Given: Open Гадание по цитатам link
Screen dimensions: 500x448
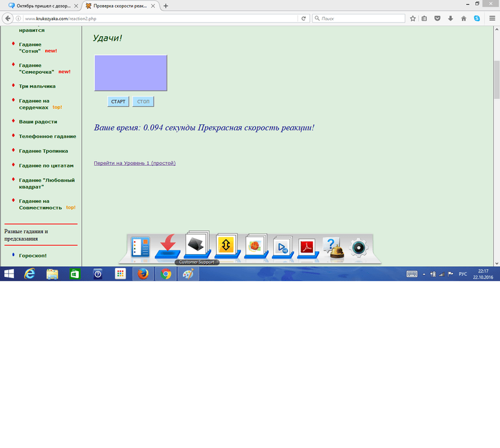Looking at the screenshot, I should click(46, 166).
